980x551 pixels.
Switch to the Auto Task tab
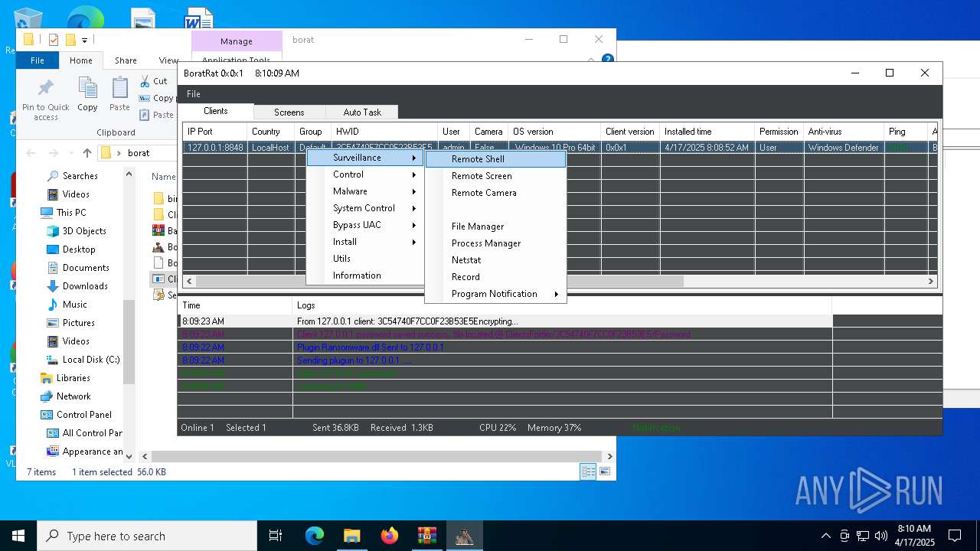362,112
